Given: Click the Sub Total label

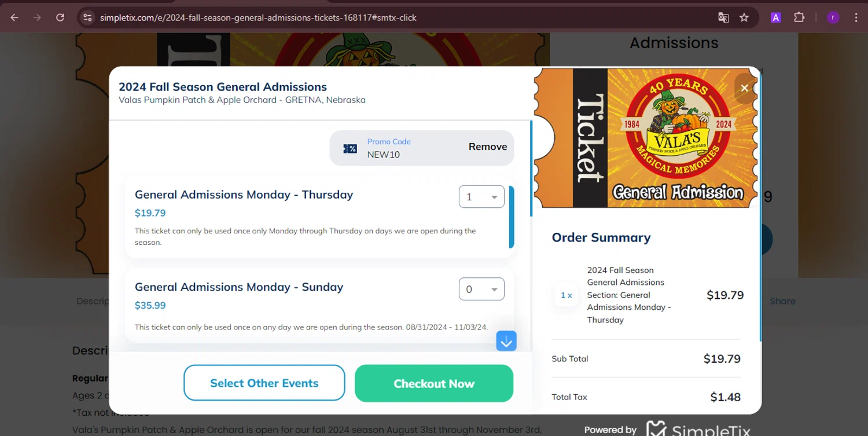Looking at the screenshot, I should 570,359.
